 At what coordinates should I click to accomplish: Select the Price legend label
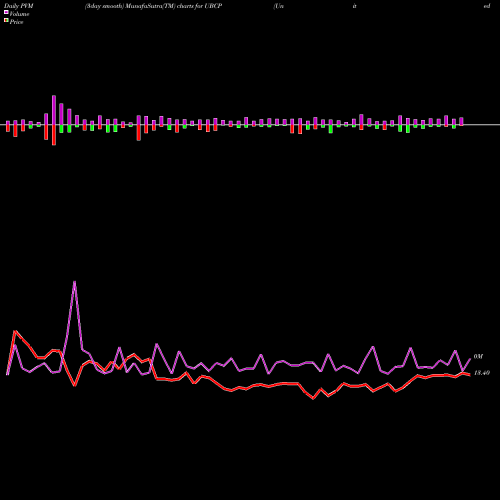click(16, 22)
